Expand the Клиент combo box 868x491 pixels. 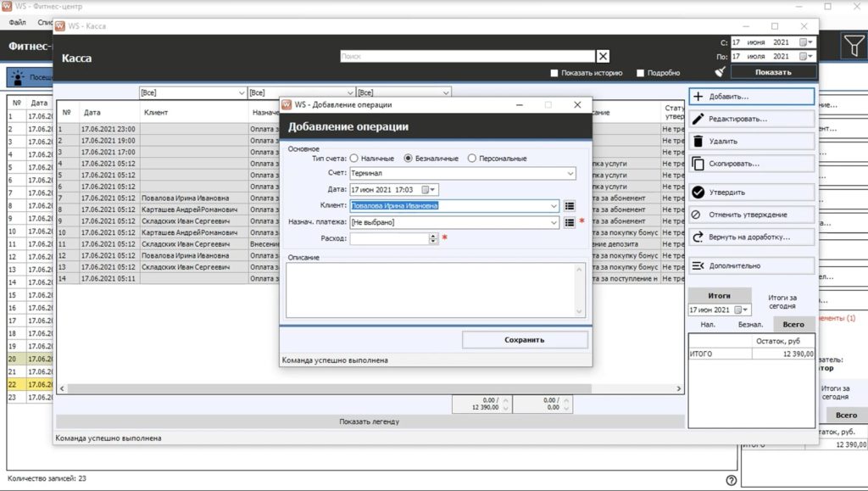coord(554,206)
